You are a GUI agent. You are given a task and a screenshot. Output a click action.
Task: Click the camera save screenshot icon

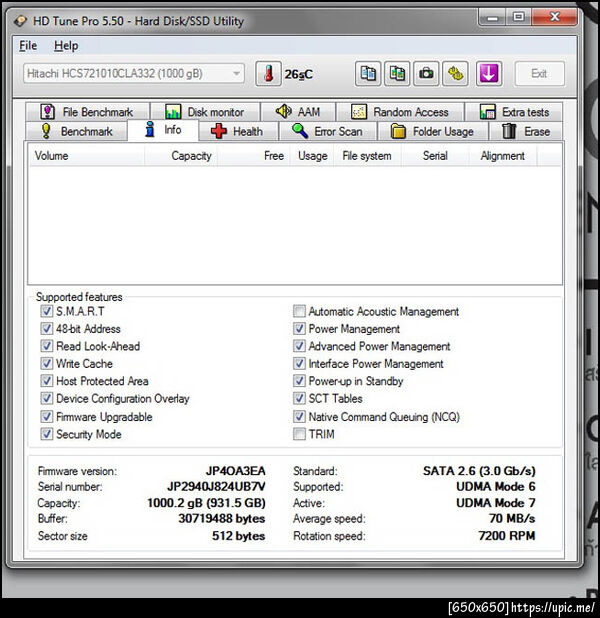pyautogui.click(x=426, y=74)
